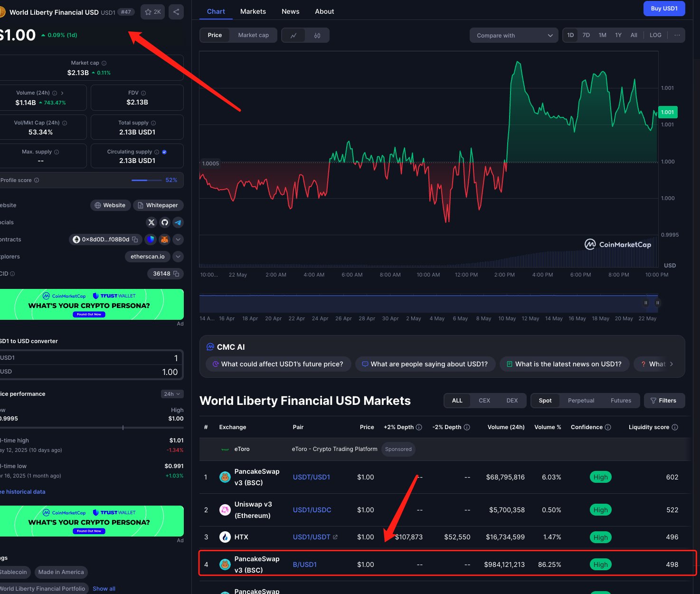Click the Buy USD1 button

664,9
